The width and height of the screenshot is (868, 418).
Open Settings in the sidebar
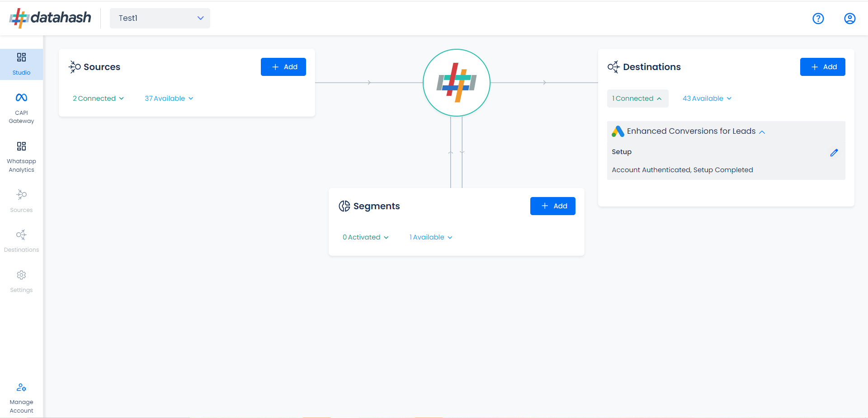pos(21,282)
